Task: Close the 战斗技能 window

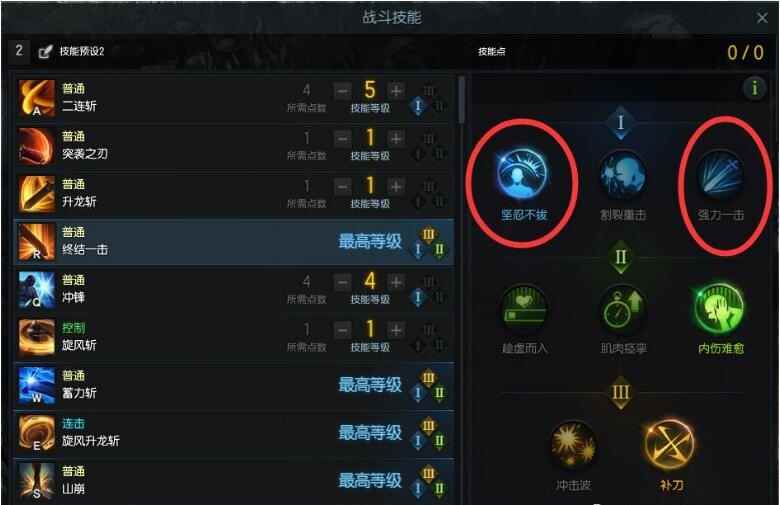Action: coord(762,18)
